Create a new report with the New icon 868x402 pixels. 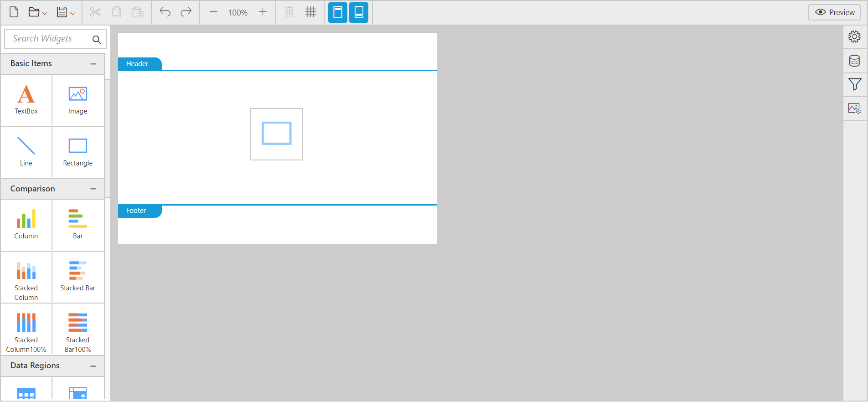[x=14, y=12]
